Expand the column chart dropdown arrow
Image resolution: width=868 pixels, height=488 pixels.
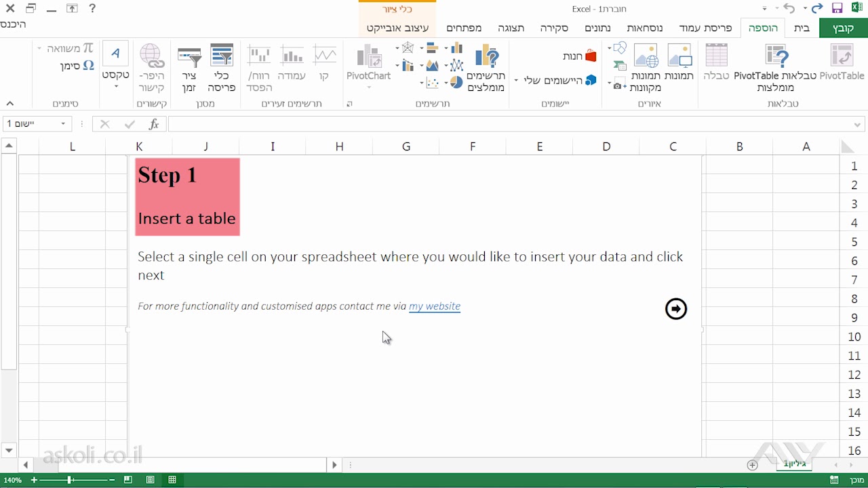coord(446,49)
